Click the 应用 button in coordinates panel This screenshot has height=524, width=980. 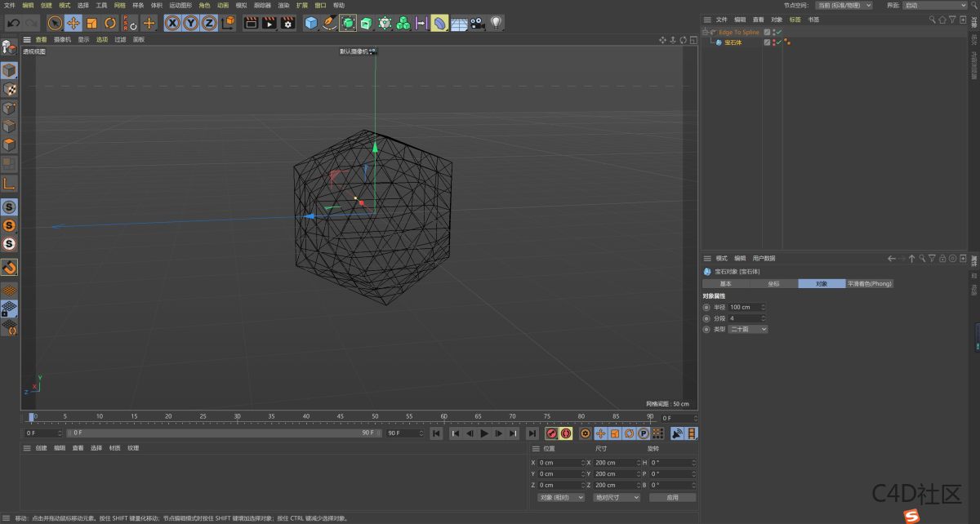coord(673,496)
